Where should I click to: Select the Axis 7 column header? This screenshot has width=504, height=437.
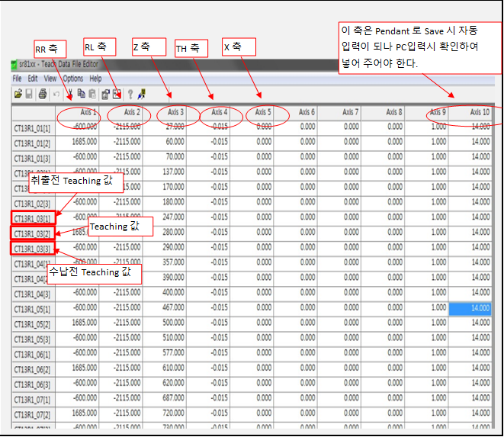339,112
